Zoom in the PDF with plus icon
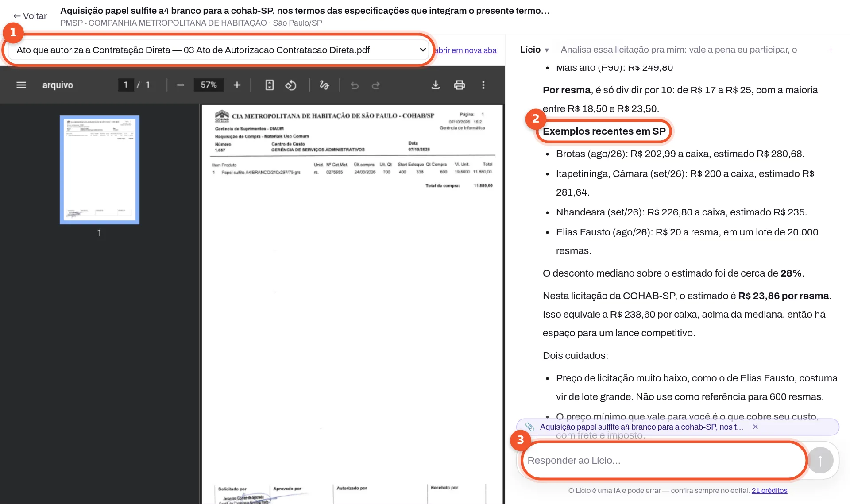850x504 pixels. point(237,85)
